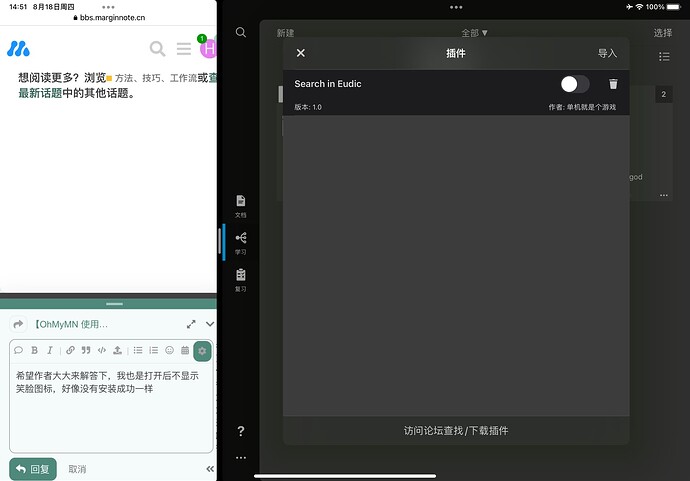Click 导入 to import a plugin

[607, 53]
